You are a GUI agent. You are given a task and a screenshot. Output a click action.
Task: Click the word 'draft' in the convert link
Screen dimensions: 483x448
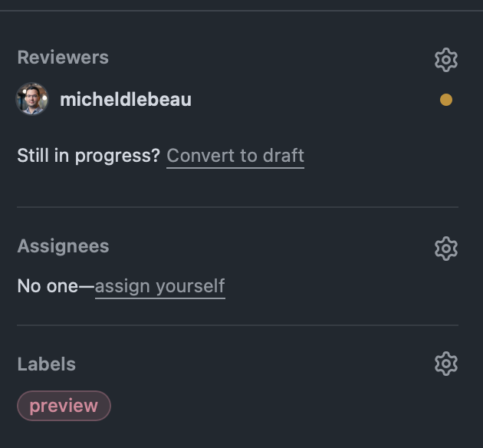(x=283, y=156)
